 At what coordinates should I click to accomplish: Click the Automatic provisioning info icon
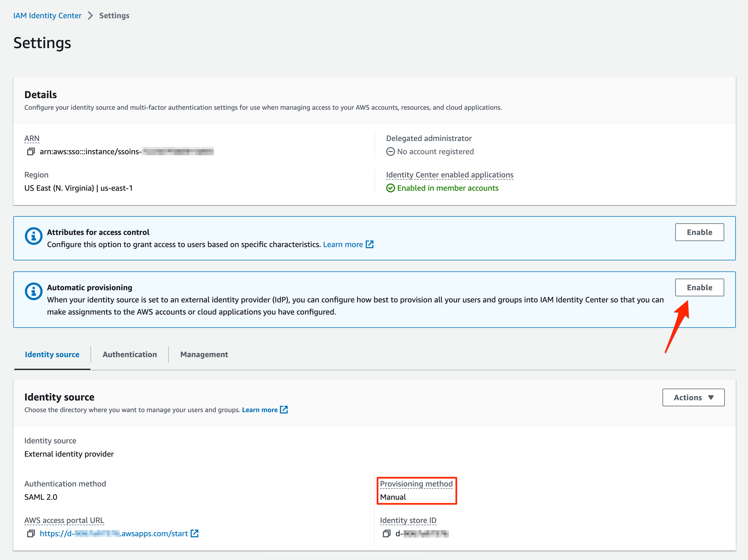click(33, 291)
